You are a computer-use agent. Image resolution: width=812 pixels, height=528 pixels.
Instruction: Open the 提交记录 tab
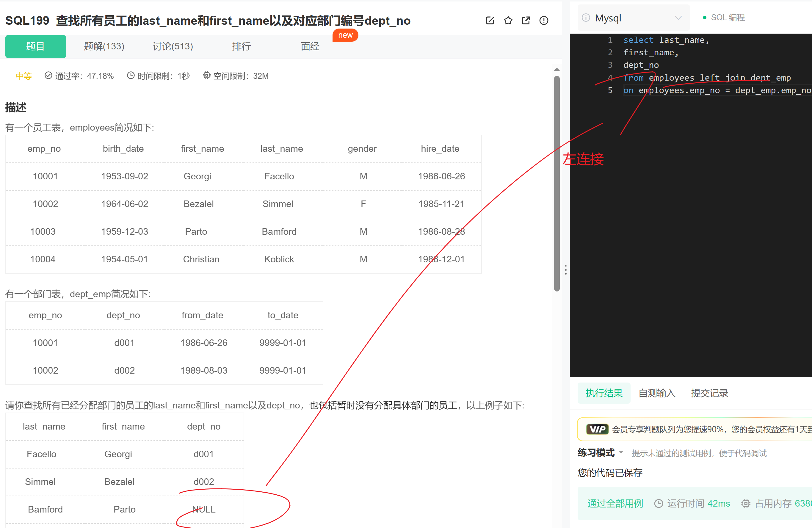(710, 393)
